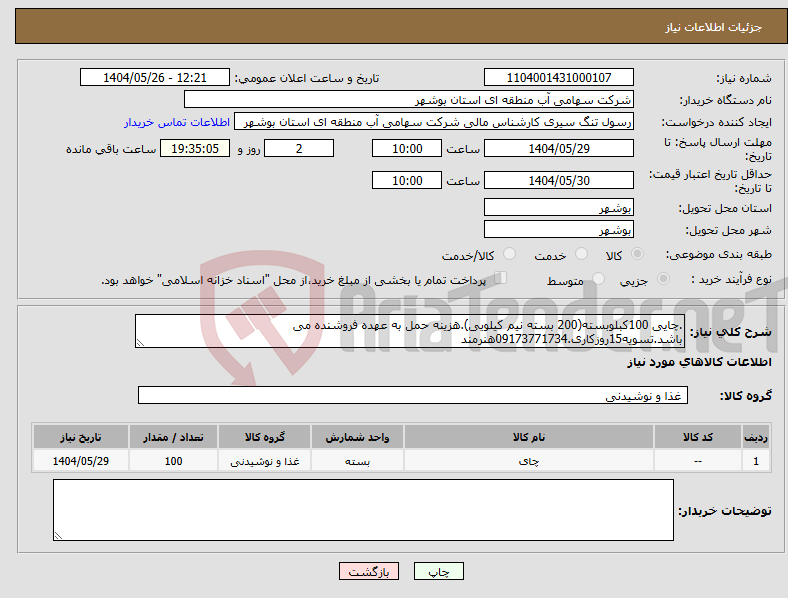Click the response deadline date 1404/05/29 field
Image resolution: width=788 pixels, height=598 pixels.
[x=558, y=148]
